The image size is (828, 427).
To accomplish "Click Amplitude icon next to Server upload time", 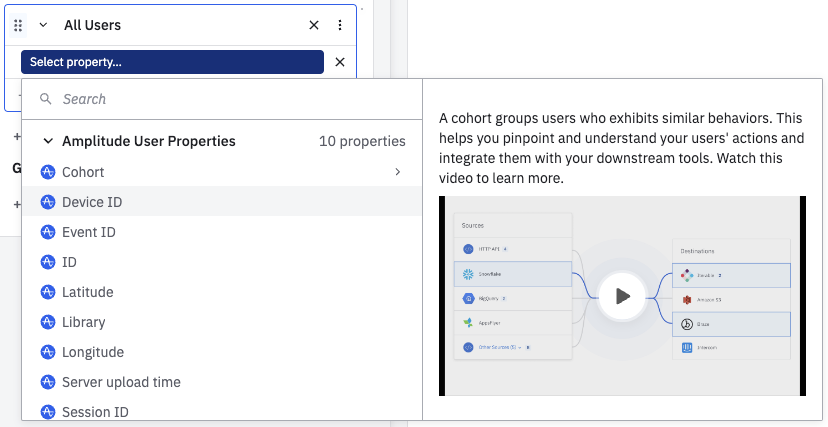I will 48,382.
